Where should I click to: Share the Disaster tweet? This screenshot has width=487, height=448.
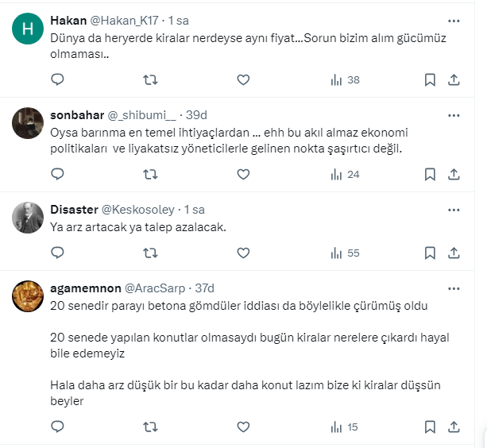coord(454,253)
